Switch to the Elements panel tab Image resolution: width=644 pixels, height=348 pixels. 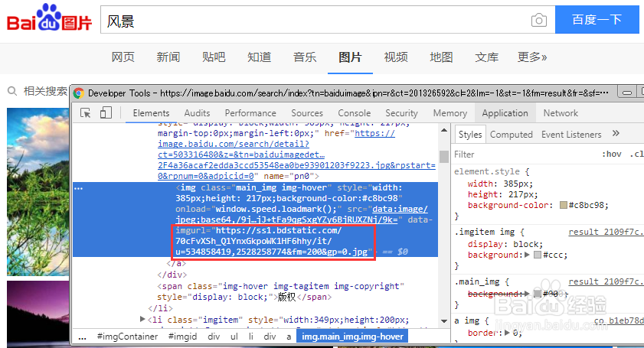(x=151, y=113)
